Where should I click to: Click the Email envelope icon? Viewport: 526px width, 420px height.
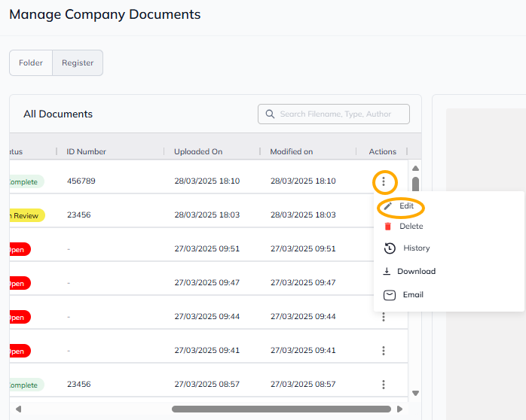(390, 295)
